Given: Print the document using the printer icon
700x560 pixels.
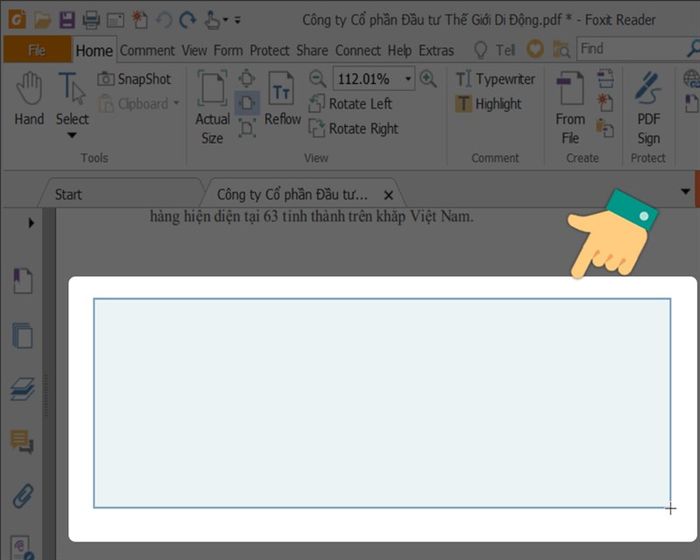Looking at the screenshot, I should point(91,20).
